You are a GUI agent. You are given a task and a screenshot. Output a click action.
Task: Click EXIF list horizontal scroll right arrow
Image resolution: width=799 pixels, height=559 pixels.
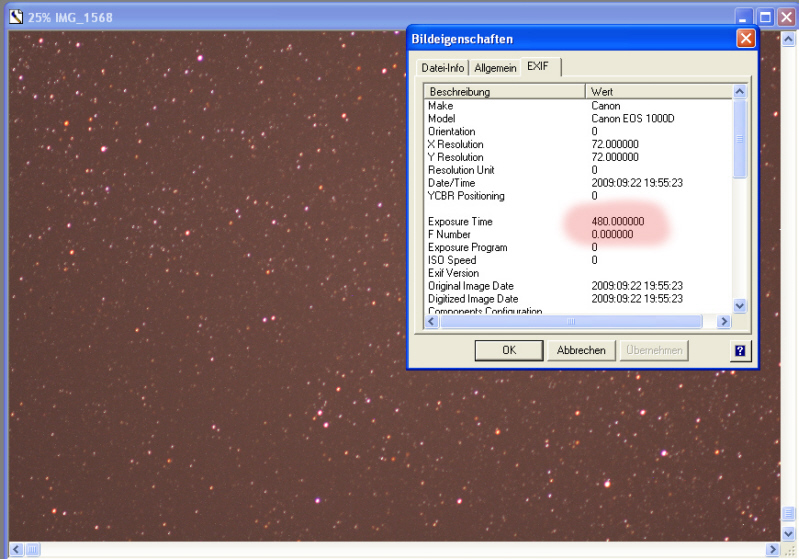click(724, 322)
